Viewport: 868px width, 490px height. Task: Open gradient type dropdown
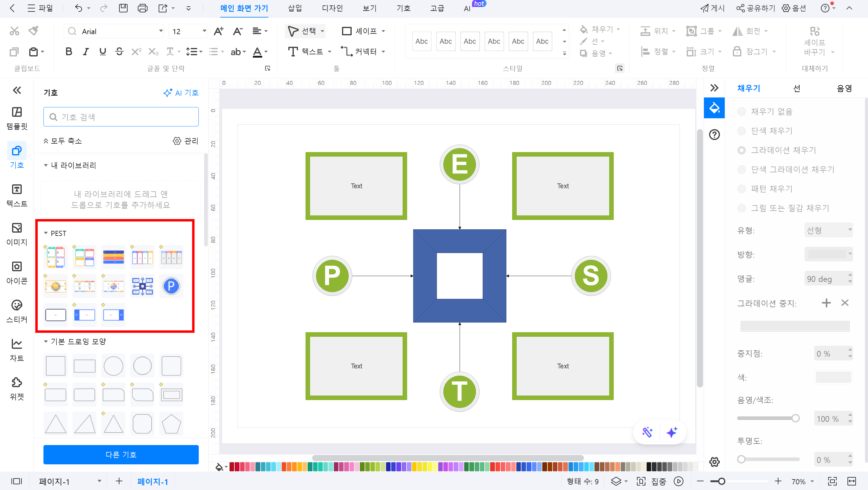click(828, 230)
